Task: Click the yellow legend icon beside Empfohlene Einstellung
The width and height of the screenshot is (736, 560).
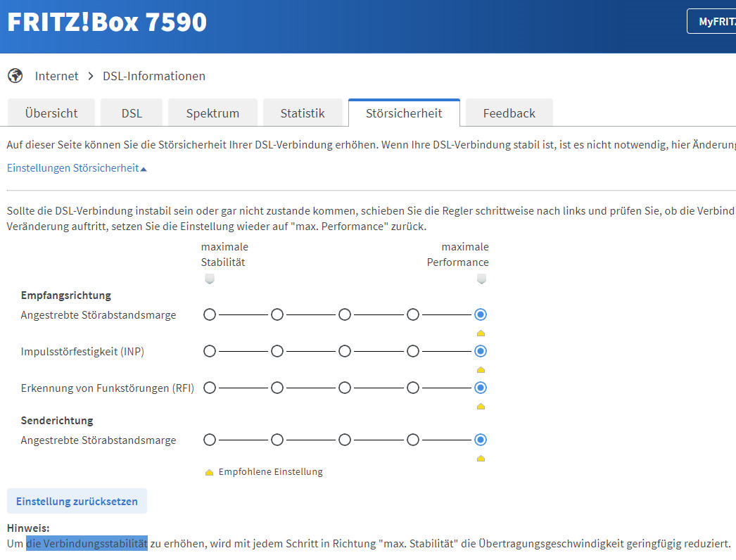Action: pyautogui.click(x=210, y=472)
